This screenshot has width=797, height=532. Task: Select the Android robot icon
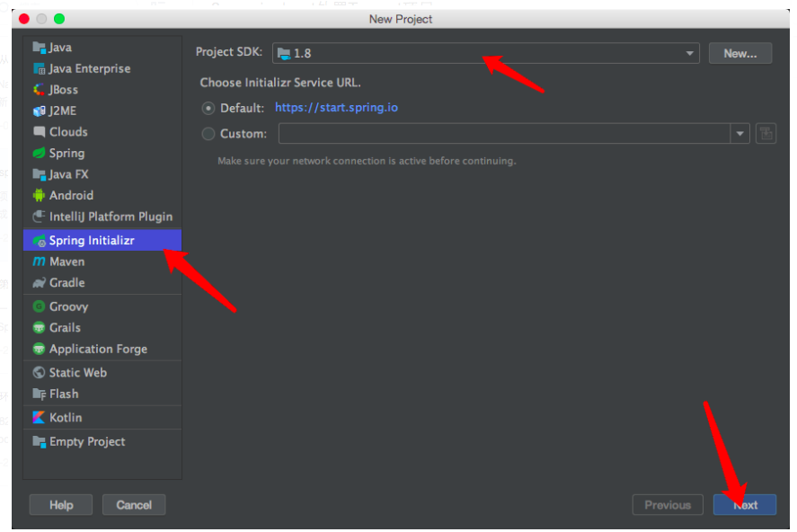[x=40, y=195]
